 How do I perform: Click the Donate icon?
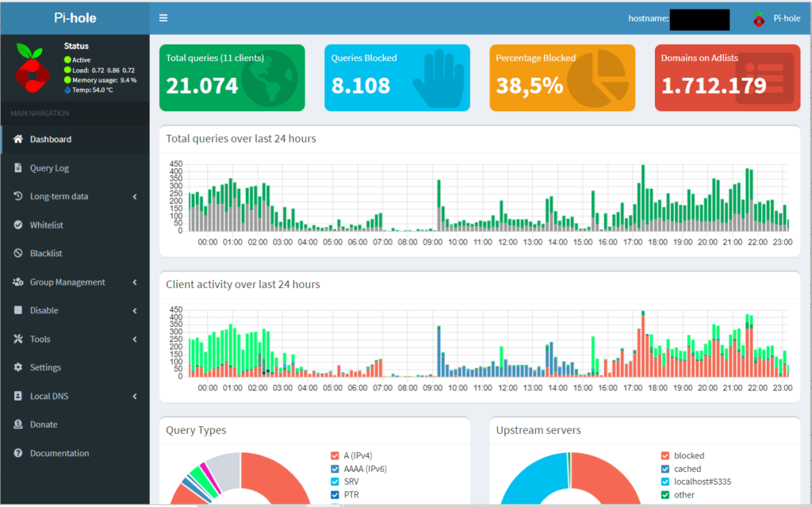(x=18, y=424)
